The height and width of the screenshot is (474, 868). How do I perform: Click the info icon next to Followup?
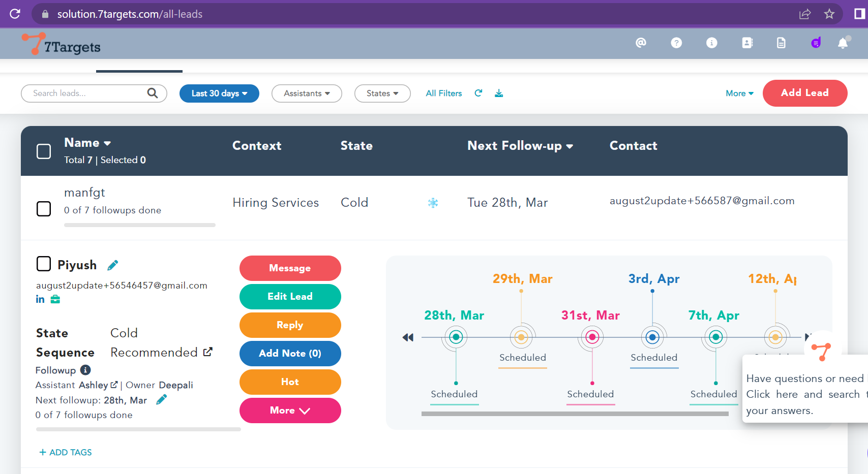click(85, 370)
